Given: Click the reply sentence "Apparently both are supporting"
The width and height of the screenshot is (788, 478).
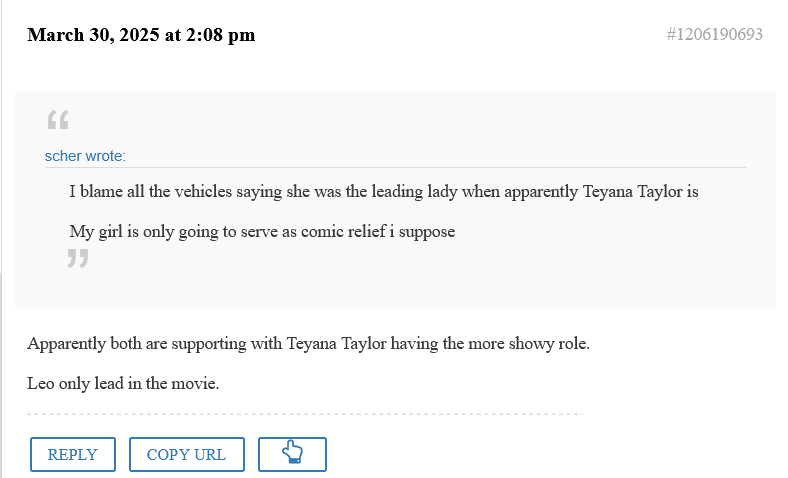Looking at the screenshot, I should 309,344.
